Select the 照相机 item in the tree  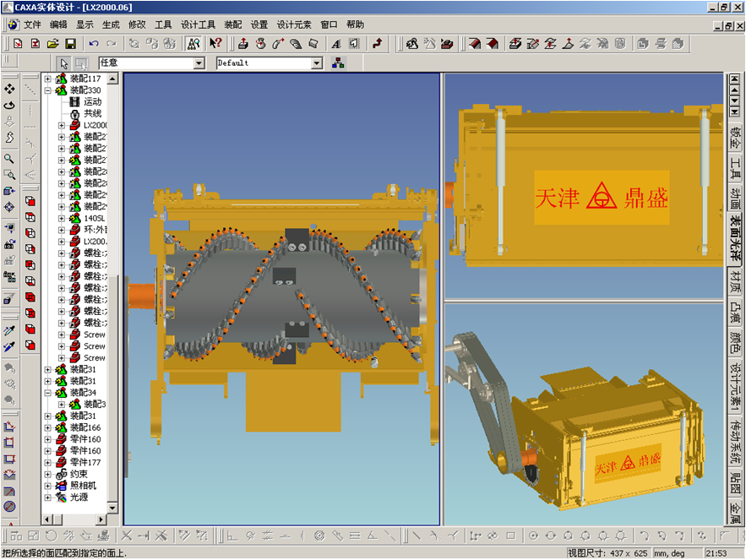coord(82,486)
